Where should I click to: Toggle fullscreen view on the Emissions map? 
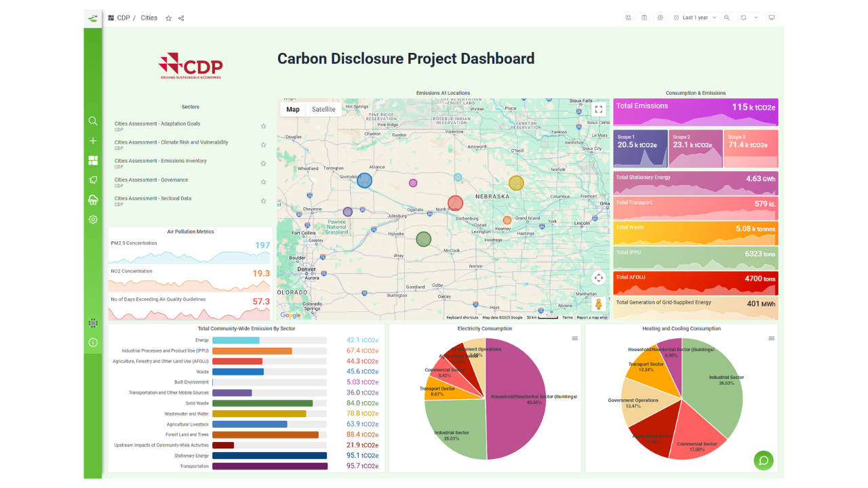(x=599, y=109)
